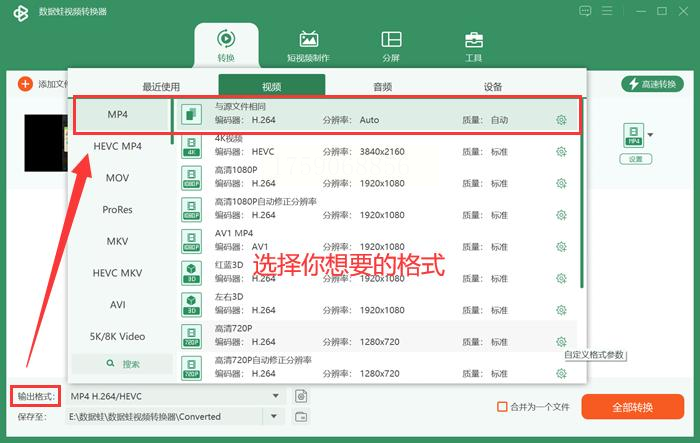Viewport: 700px width, 443px height.
Task: Choose AVI format category
Action: click(117, 305)
